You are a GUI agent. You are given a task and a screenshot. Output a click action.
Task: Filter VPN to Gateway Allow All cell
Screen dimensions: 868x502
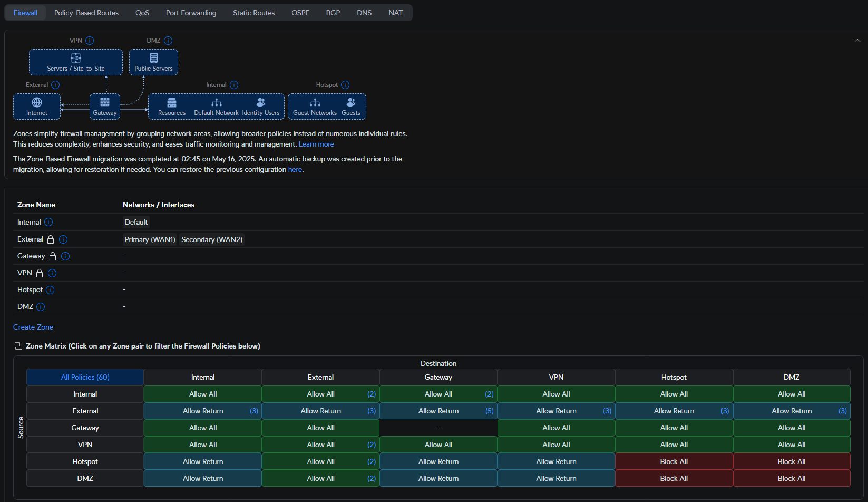tap(438, 445)
